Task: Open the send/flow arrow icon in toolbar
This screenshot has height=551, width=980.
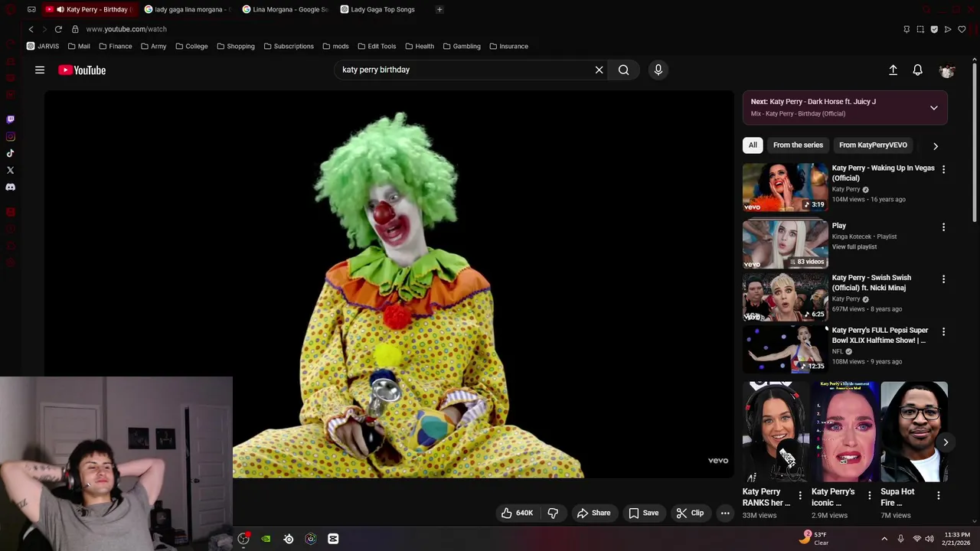Action: tap(948, 29)
